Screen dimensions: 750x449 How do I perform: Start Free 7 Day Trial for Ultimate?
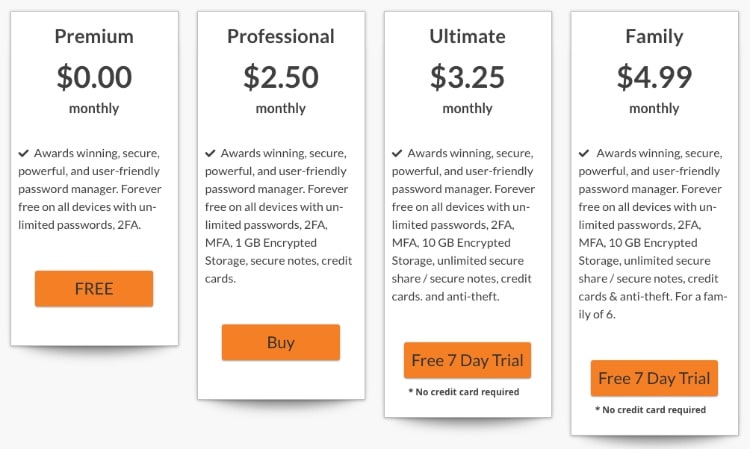coord(467,360)
